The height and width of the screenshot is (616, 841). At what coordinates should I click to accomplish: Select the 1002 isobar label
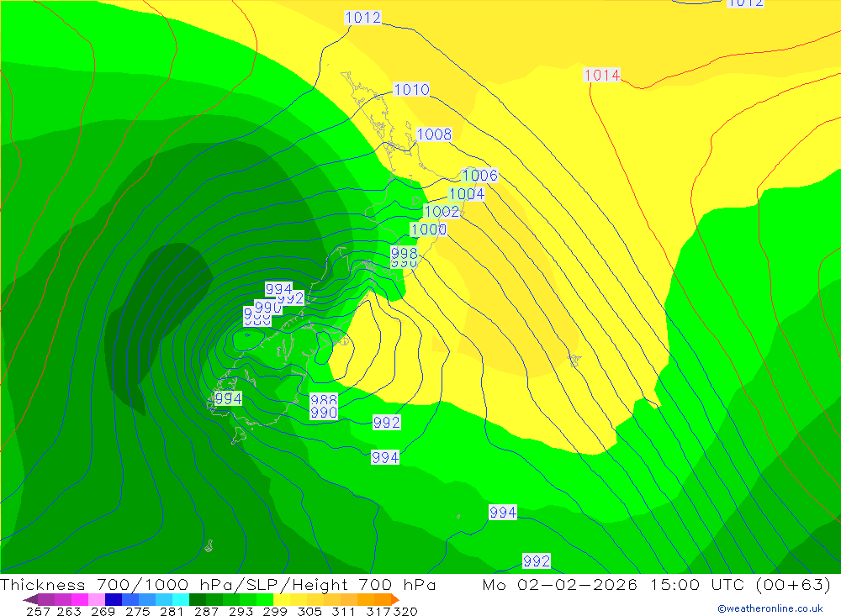(x=442, y=211)
